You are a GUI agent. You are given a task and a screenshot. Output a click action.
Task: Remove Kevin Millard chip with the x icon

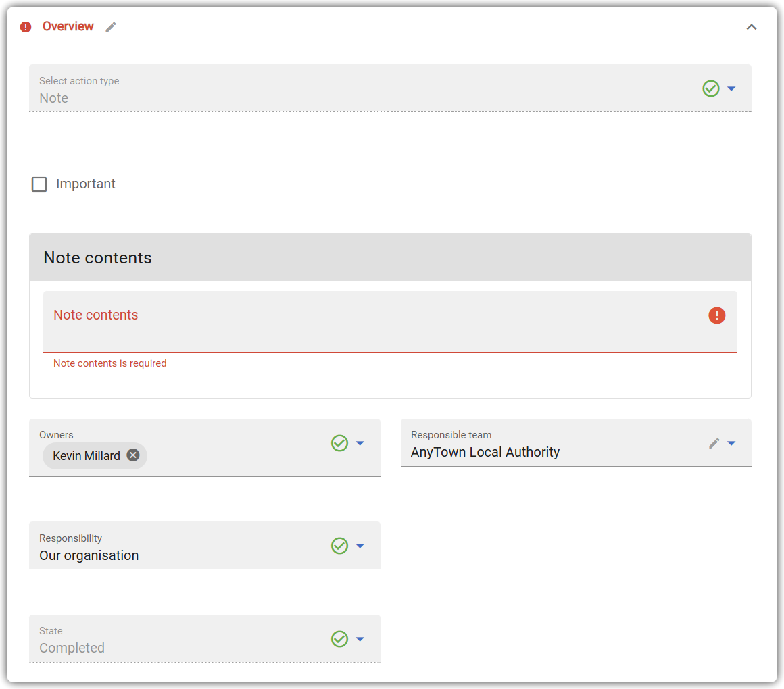133,455
